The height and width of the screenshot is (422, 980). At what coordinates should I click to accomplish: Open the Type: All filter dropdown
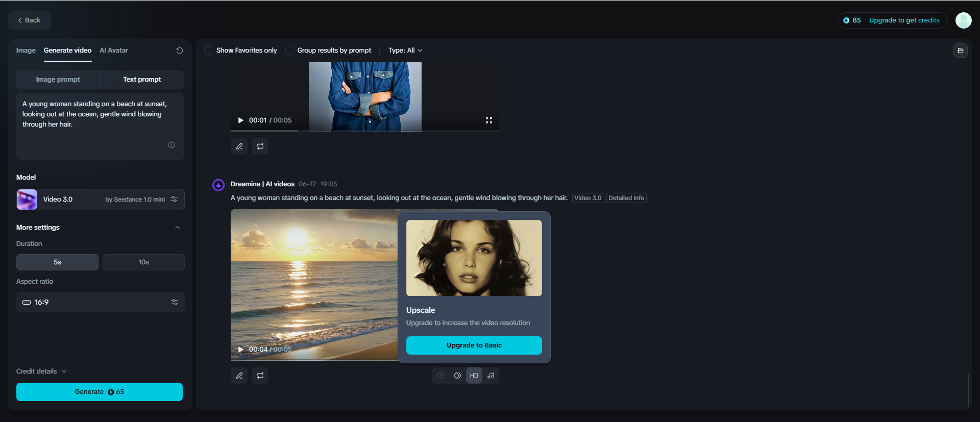[x=405, y=51]
